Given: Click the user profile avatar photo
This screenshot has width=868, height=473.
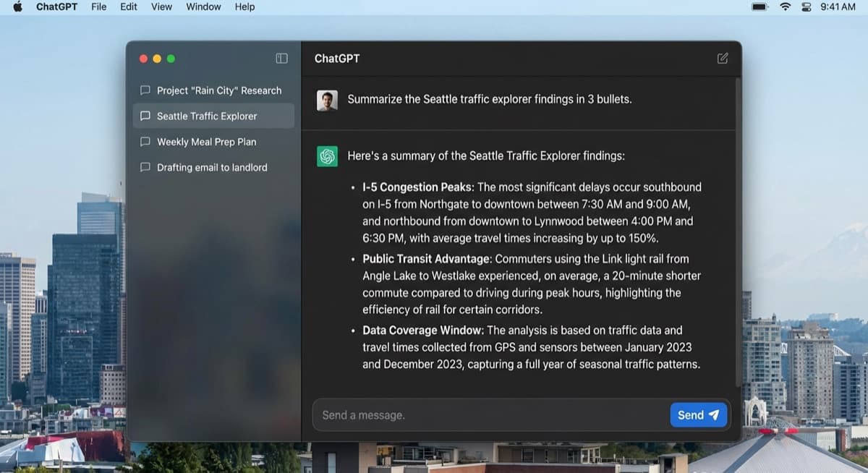Looking at the screenshot, I should 327,100.
